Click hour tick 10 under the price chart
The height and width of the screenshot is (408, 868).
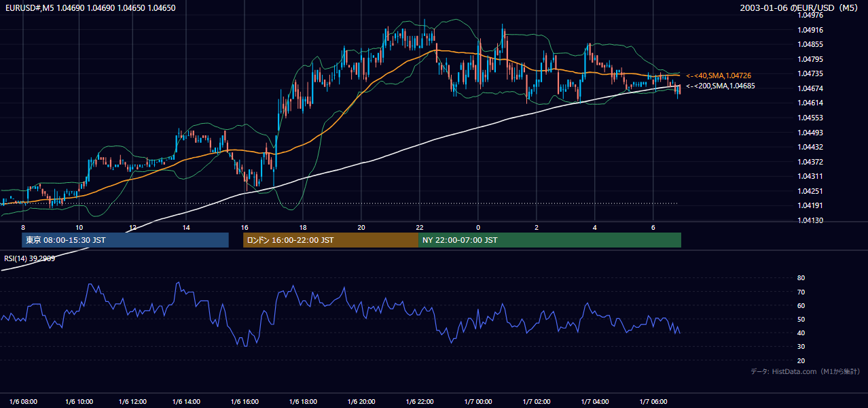click(x=79, y=227)
